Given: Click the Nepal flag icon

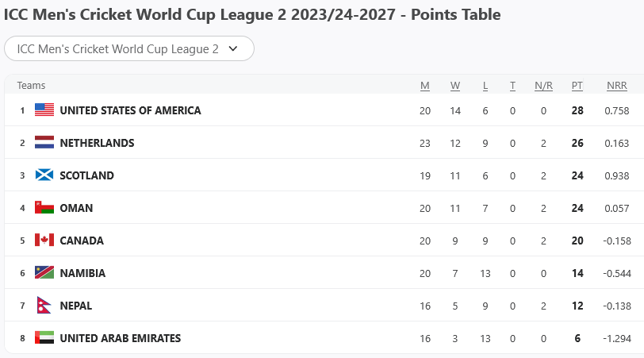Looking at the screenshot, I should [43, 306].
